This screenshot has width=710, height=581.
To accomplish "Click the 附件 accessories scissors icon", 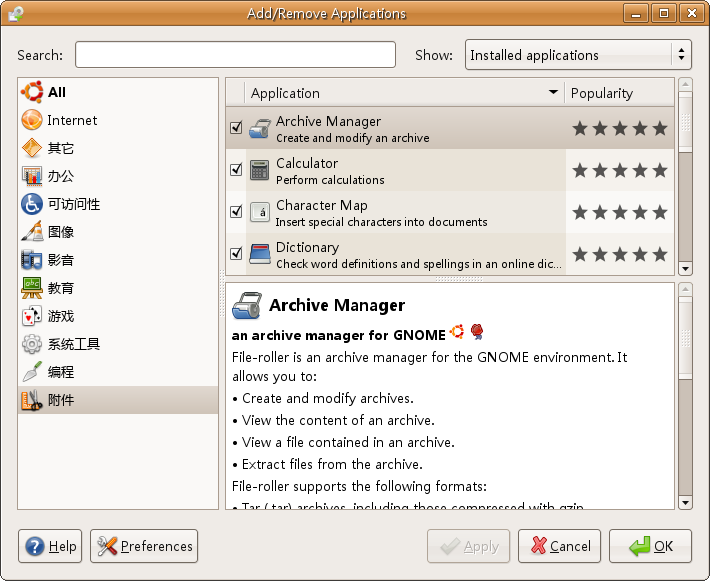I will [x=32, y=400].
